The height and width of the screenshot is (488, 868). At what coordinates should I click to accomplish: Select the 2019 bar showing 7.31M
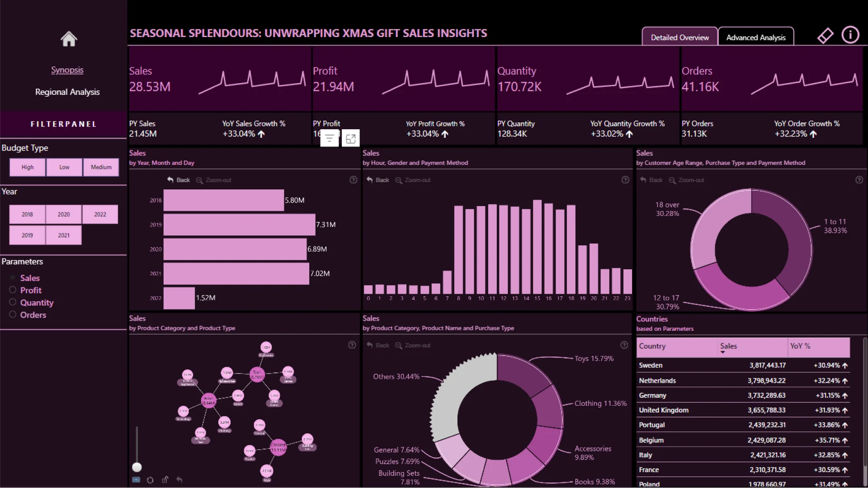pyautogui.click(x=239, y=225)
